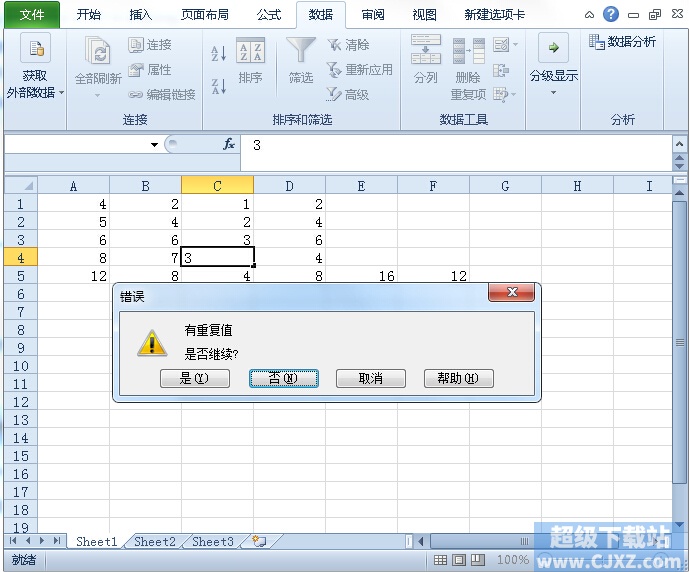
Task: Open the Sort (排序) dialog icon
Action: 250,50
